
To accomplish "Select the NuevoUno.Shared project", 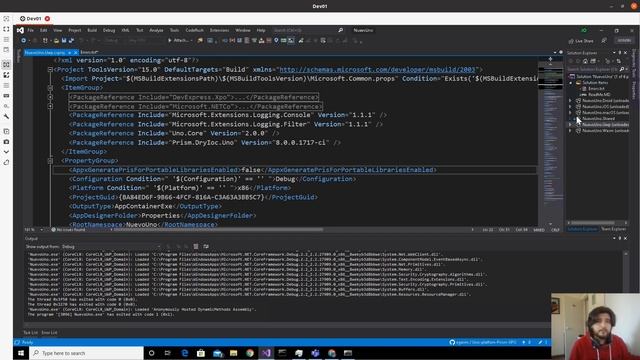I will point(599,118).
